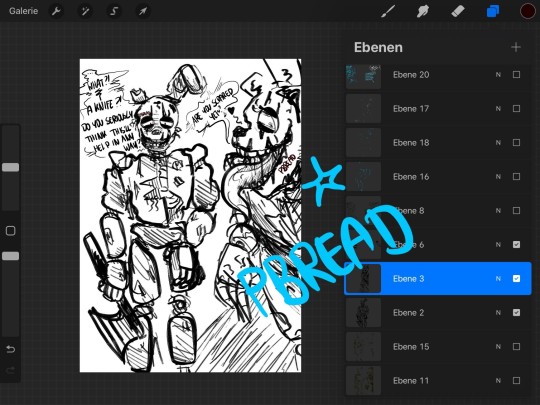Open the Galerie view
The image size is (540, 405).
point(23,11)
